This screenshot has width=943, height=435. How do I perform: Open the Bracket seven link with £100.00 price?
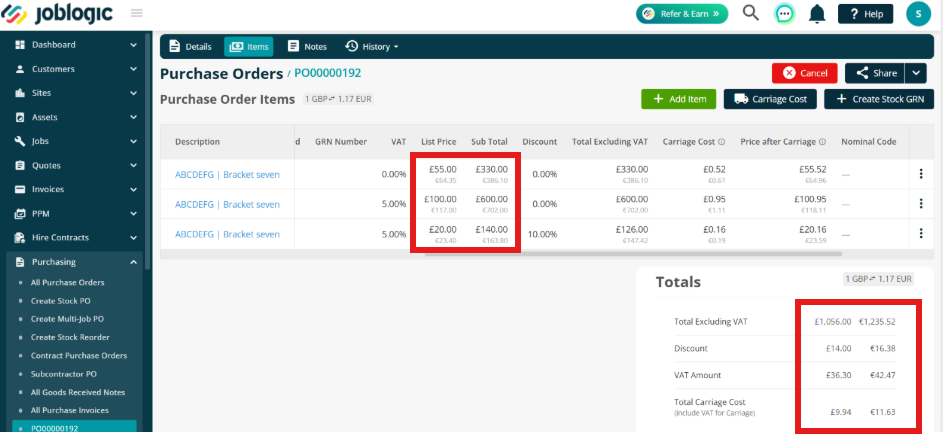tap(227, 205)
